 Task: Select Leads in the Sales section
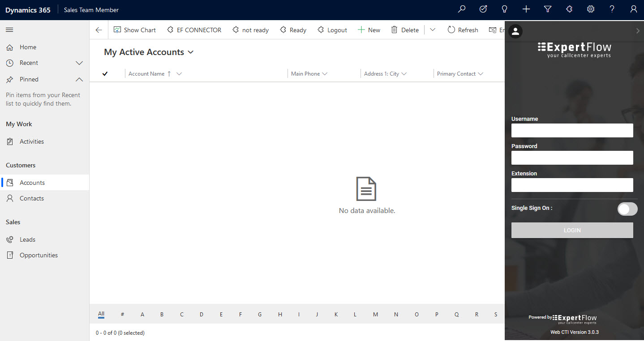point(28,239)
